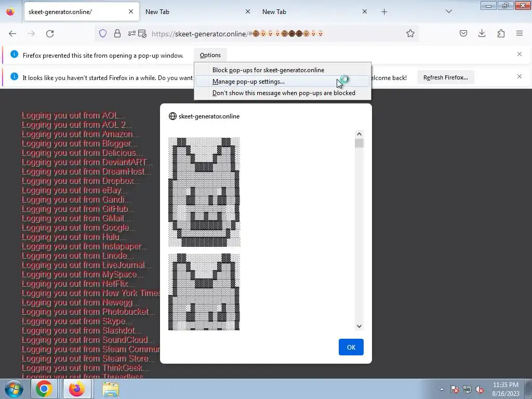The width and height of the screenshot is (532, 399).
Task: Launch Google Chrome from taskbar
Action: coord(44,389)
